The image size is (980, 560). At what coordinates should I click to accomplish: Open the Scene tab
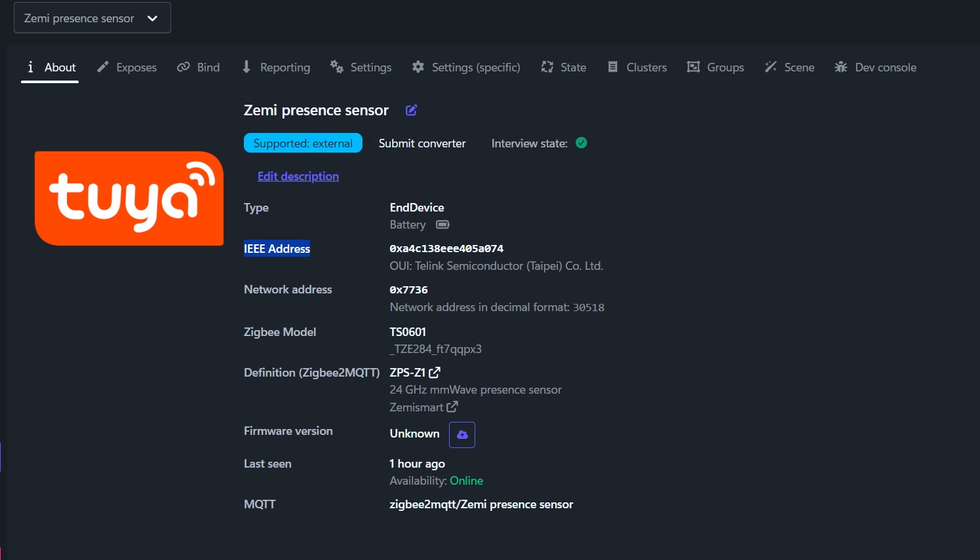click(790, 67)
